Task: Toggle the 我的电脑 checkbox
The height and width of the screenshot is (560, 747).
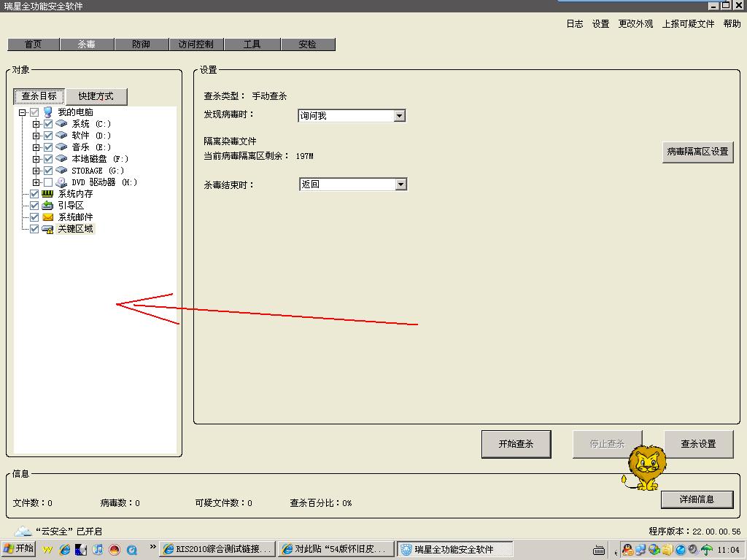Action: tap(34, 112)
